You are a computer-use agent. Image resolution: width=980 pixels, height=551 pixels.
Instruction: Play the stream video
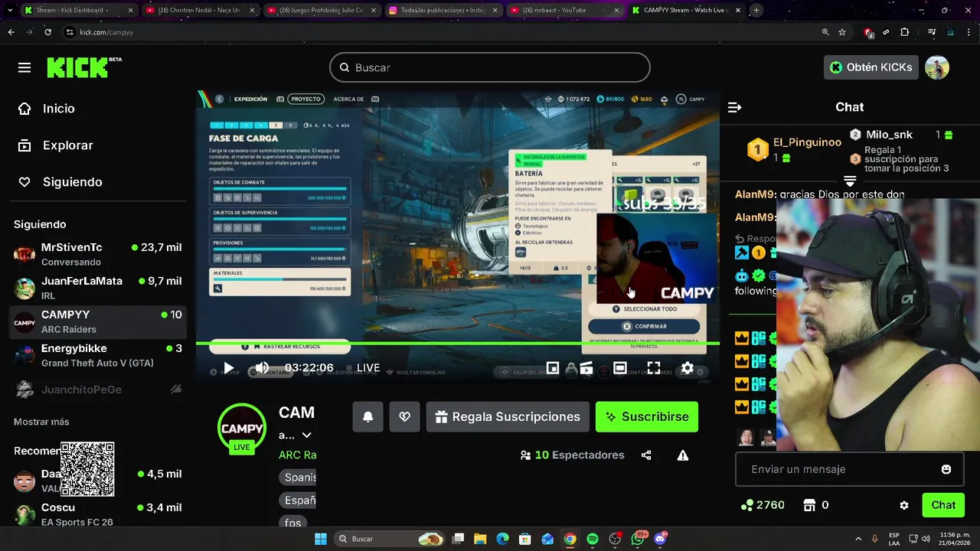click(228, 368)
